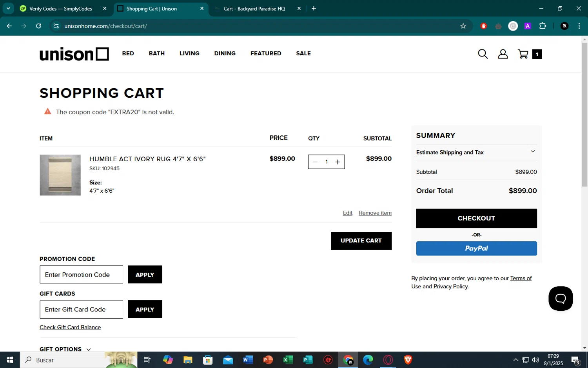View site information icon in address bar
The width and height of the screenshot is (588, 368).
pos(56,26)
